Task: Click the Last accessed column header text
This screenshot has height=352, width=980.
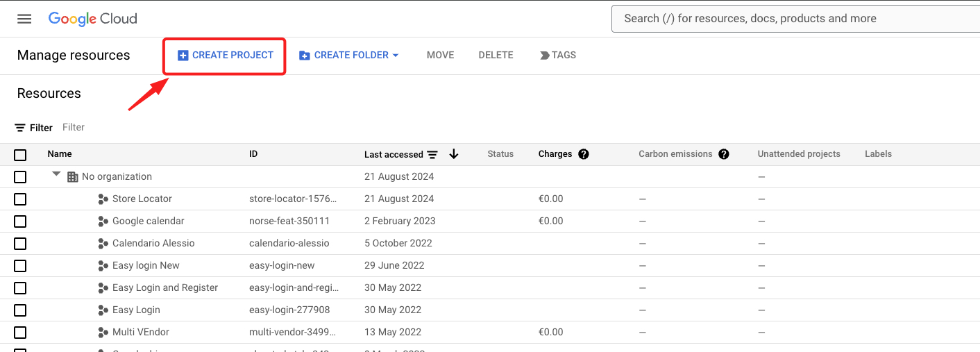Action: [394, 155]
